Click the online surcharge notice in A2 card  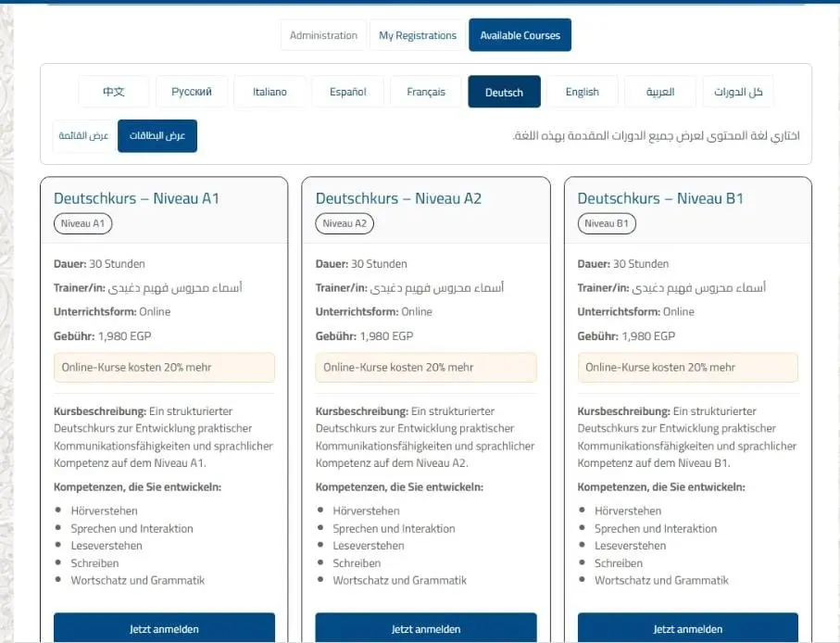click(426, 368)
